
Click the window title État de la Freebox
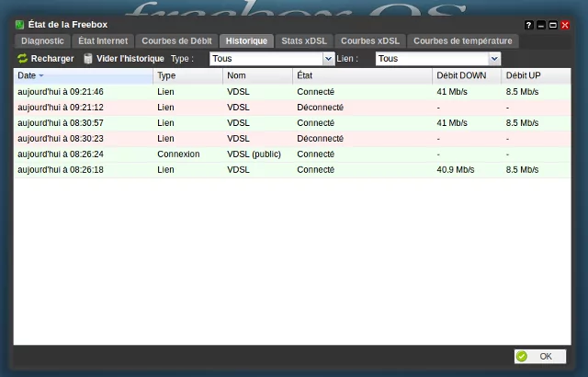point(68,25)
